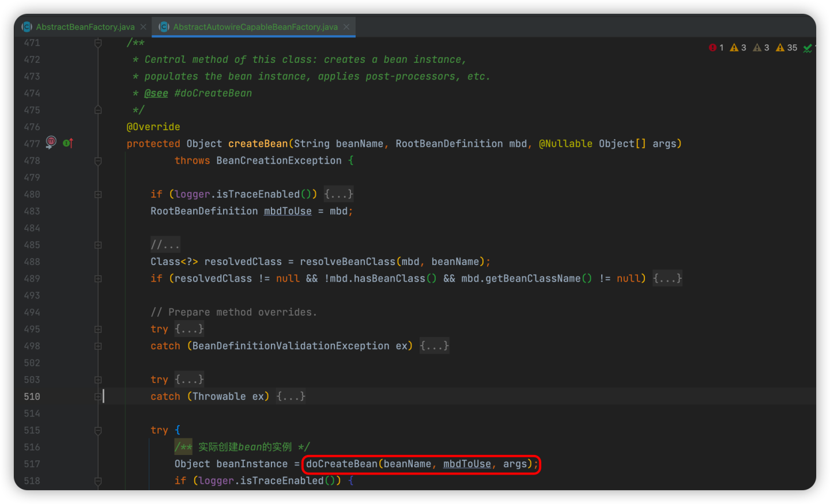Click the RootBeanDefinition type on line 483
830x504 pixels.
point(204,211)
